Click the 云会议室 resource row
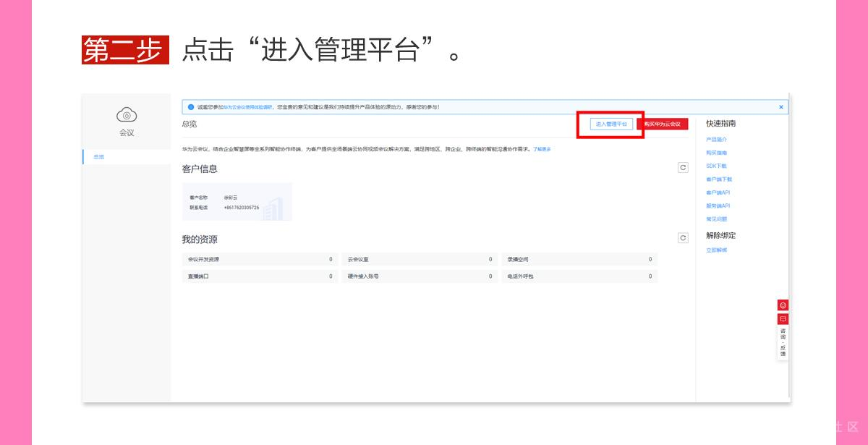The image size is (868, 445). (420, 259)
